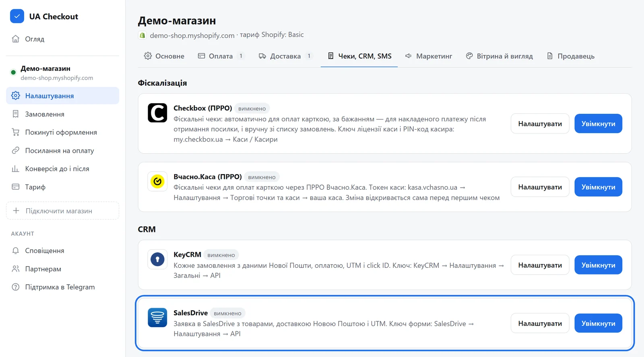Enable the SalesDrive integration
Viewport: 644px width, 357px height.
click(x=598, y=323)
